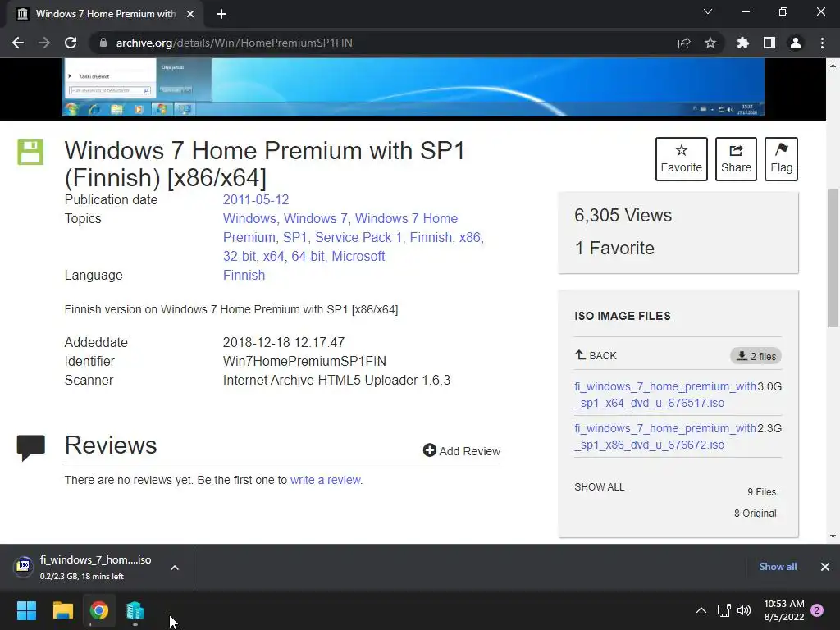Viewport: 840px width, 630px height.
Task: Go BACK in the ISO image files list
Action: pyautogui.click(x=596, y=356)
